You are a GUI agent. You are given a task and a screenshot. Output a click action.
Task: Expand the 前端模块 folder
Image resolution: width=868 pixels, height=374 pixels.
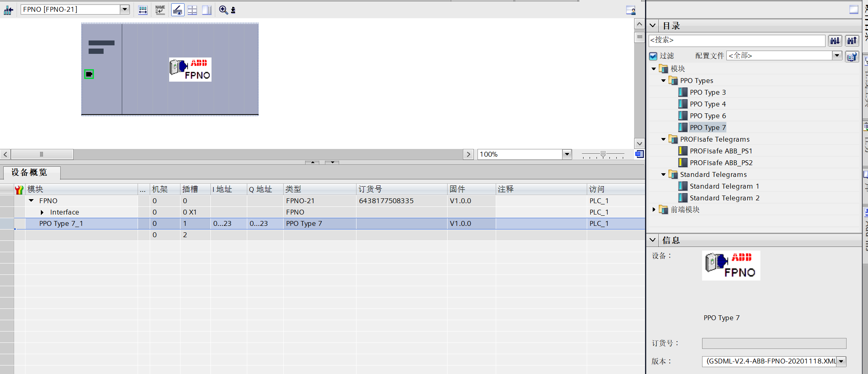(654, 209)
